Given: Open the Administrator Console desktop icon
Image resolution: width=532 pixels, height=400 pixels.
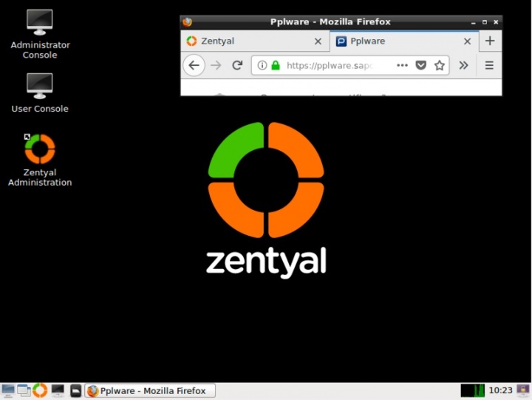Looking at the screenshot, I should [40, 22].
